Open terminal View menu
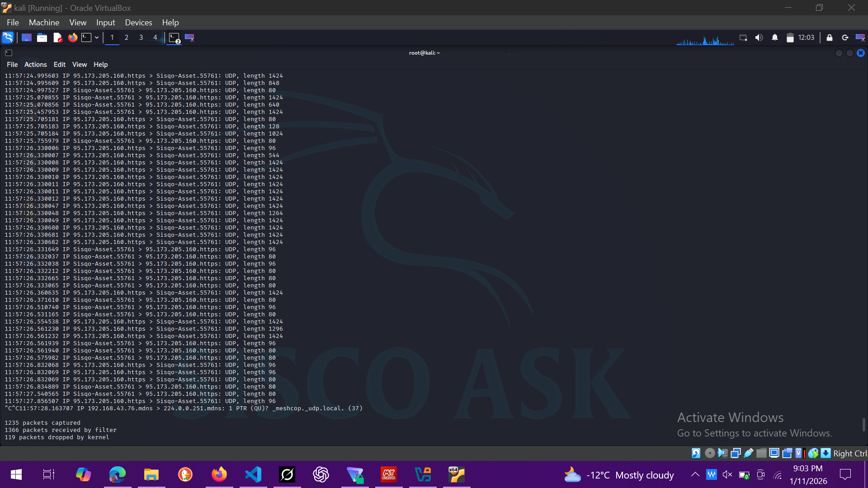The height and width of the screenshot is (488, 868). click(x=80, y=65)
